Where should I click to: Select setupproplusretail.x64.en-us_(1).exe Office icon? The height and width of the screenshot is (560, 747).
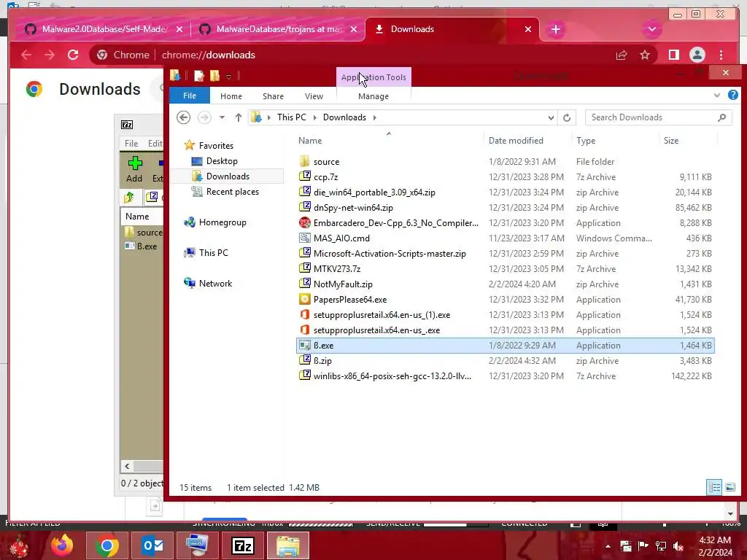point(304,314)
